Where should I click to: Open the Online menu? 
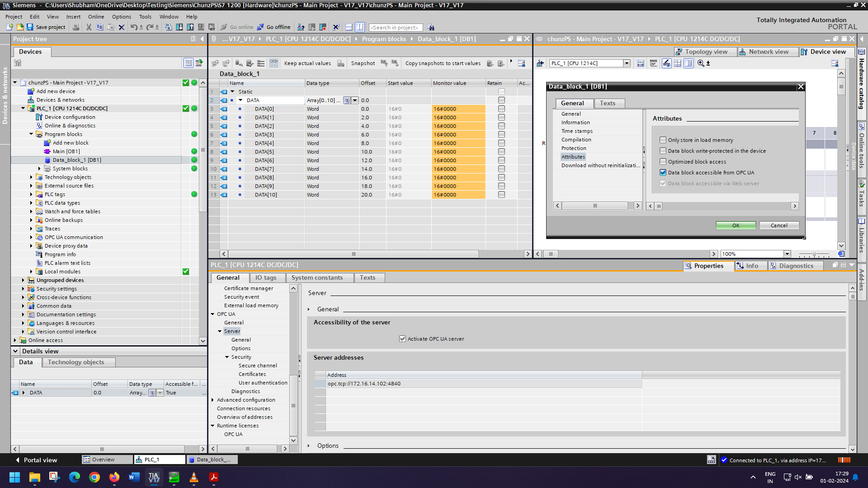tap(96, 17)
